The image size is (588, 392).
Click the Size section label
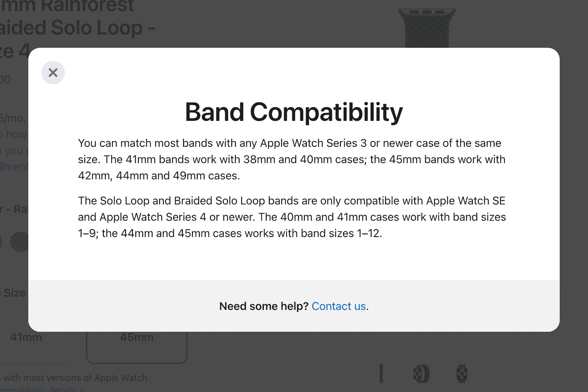click(13, 293)
